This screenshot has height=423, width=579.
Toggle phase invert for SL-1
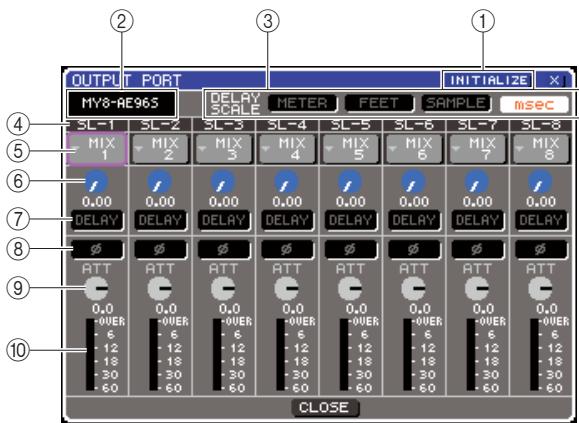tap(97, 250)
